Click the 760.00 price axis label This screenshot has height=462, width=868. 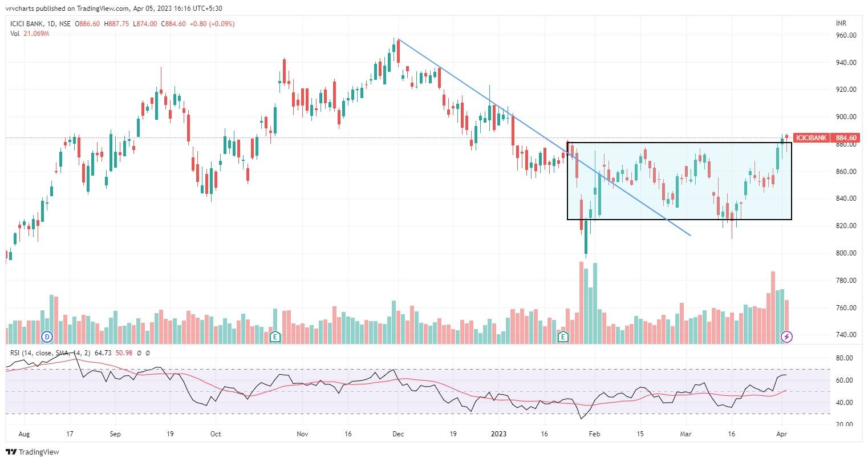click(846, 308)
